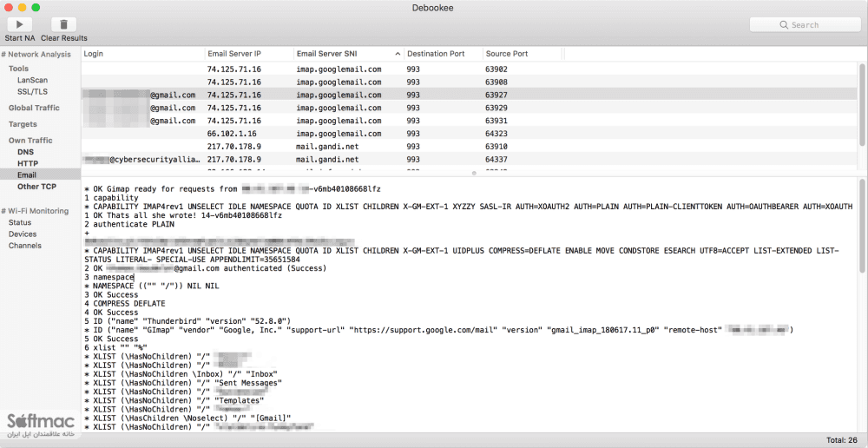The height and width of the screenshot is (448, 868).
Task: Click the '4 COMPRESS DEFLATE' line
Action: (124, 304)
